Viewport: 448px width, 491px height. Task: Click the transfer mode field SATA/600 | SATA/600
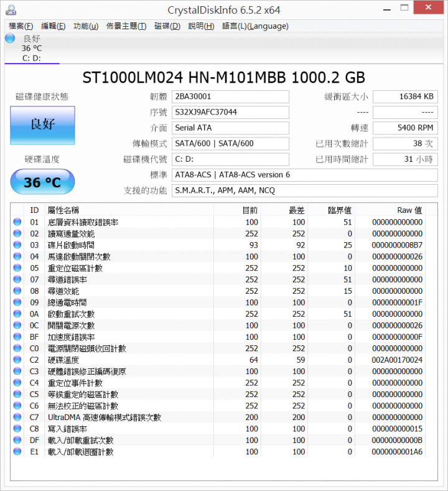(x=230, y=143)
